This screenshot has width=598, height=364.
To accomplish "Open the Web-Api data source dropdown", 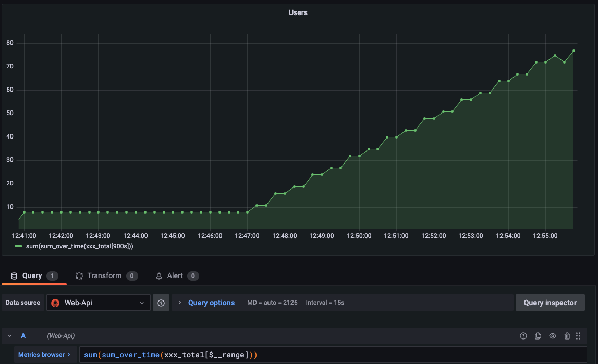I will click(99, 303).
